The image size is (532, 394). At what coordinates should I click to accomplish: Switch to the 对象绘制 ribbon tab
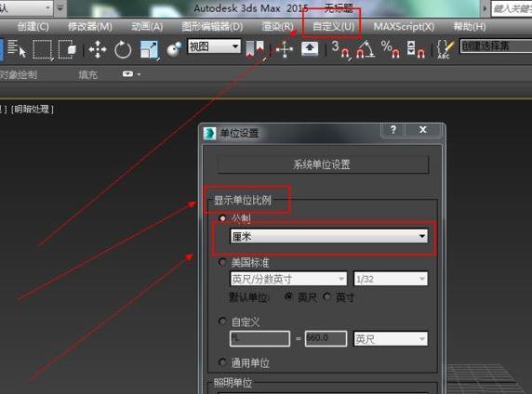click(x=19, y=74)
